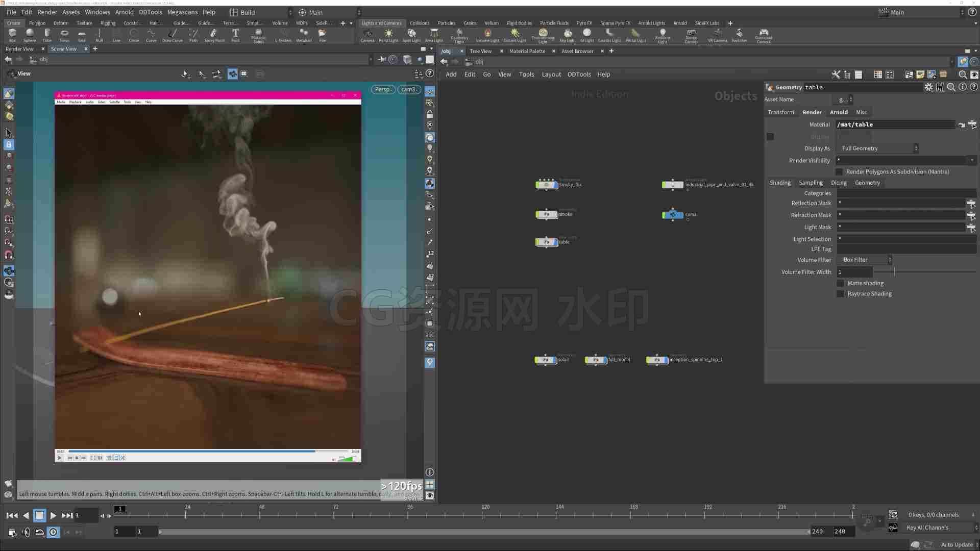Open the Render Visibility dropdown arrow

972,160
